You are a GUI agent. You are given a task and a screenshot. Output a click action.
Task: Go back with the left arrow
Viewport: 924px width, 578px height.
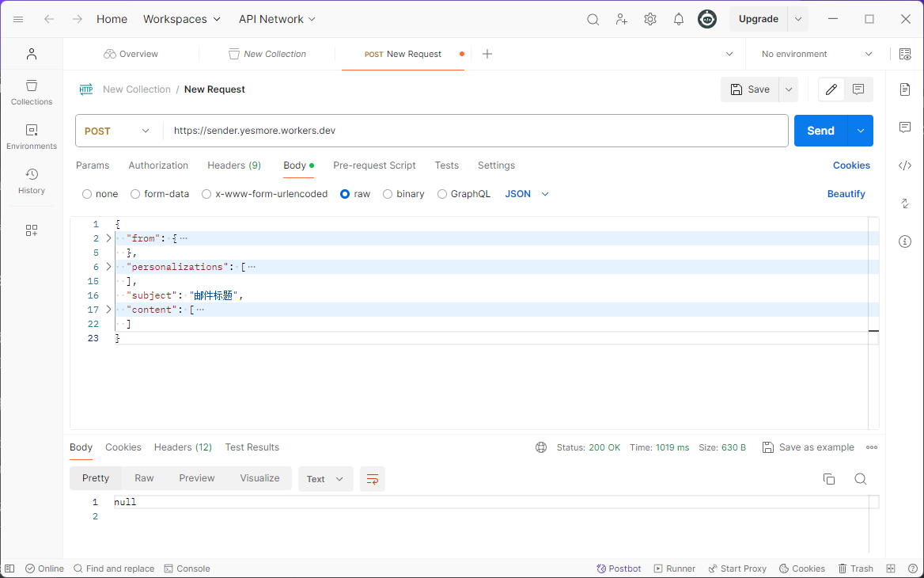coord(49,19)
